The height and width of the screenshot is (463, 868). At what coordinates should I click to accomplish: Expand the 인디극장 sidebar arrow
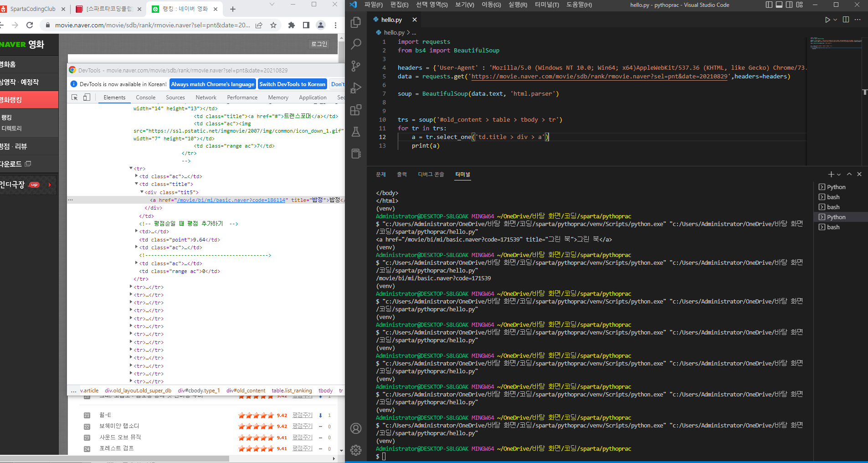pos(50,185)
